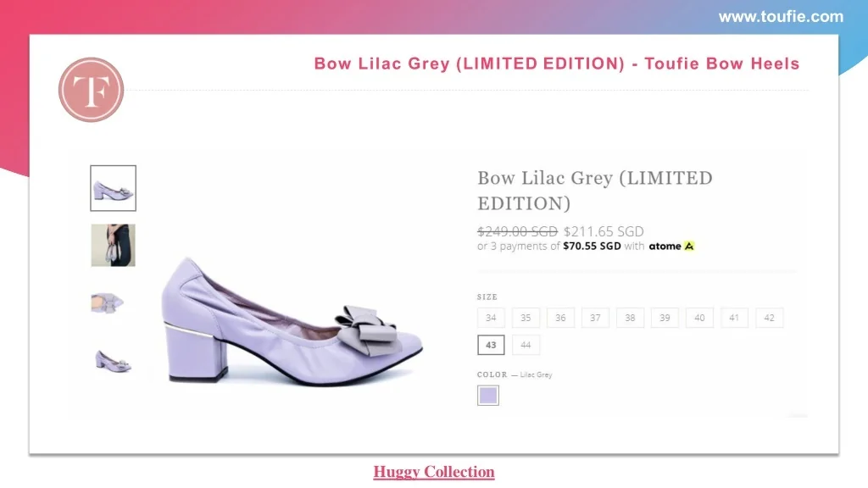Select size 38 box

coord(630,318)
